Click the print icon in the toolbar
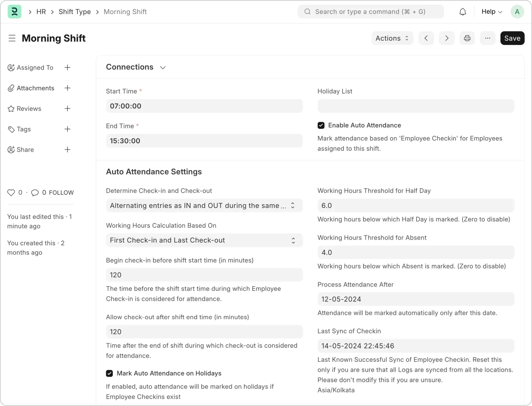This screenshot has width=532, height=406. click(467, 38)
